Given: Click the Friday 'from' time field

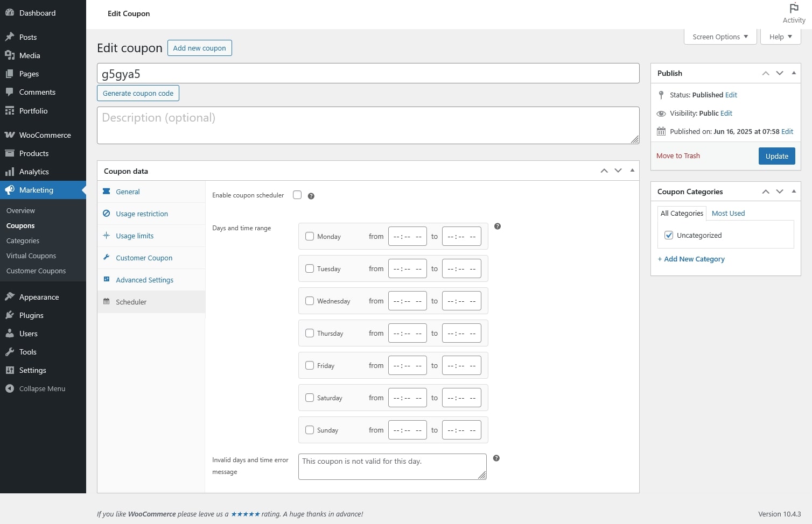Looking at the screenshot, I should coord(407,366).
